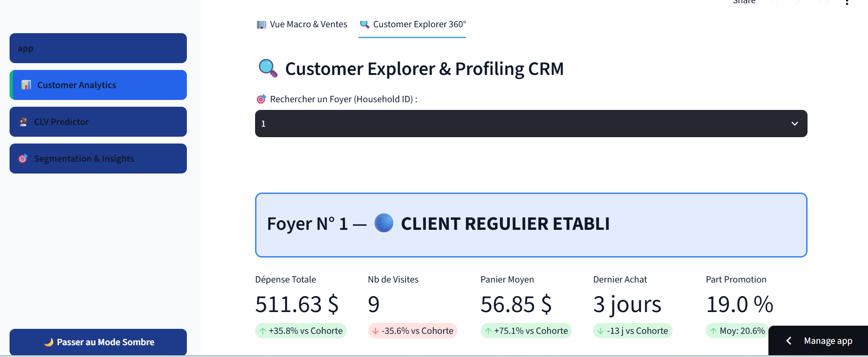868x357 pixels.
Task: Click the Manage app left chevron icon
Action: click(789, 341)
